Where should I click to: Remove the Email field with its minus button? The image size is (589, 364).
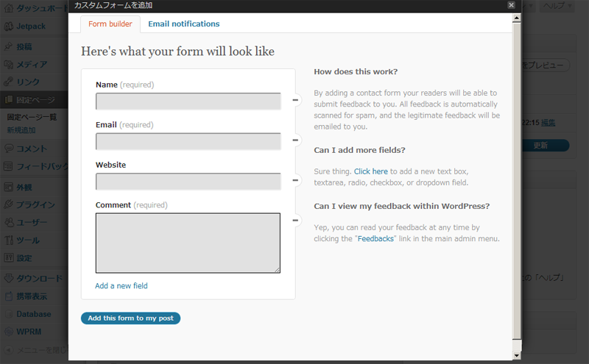click(x=296, y=140)
